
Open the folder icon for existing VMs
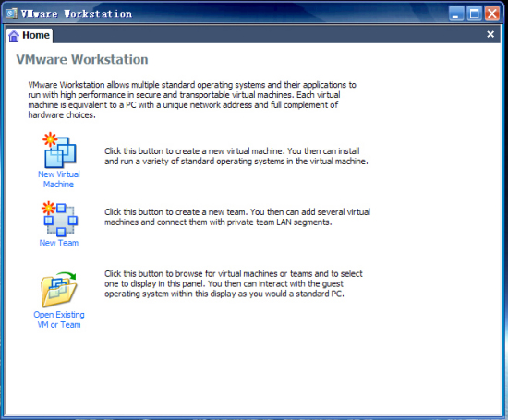[x=58, y=289]
